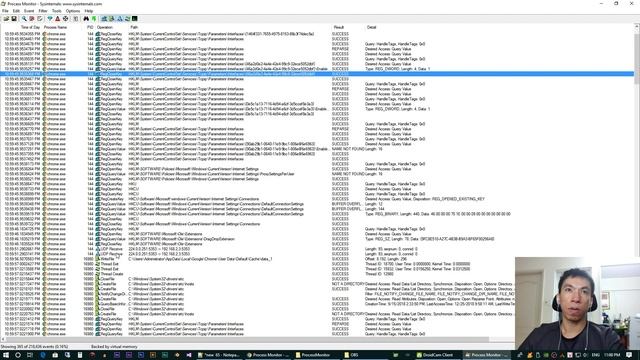
Task: Click the Result column header
Action: click(x=339, y=27)
